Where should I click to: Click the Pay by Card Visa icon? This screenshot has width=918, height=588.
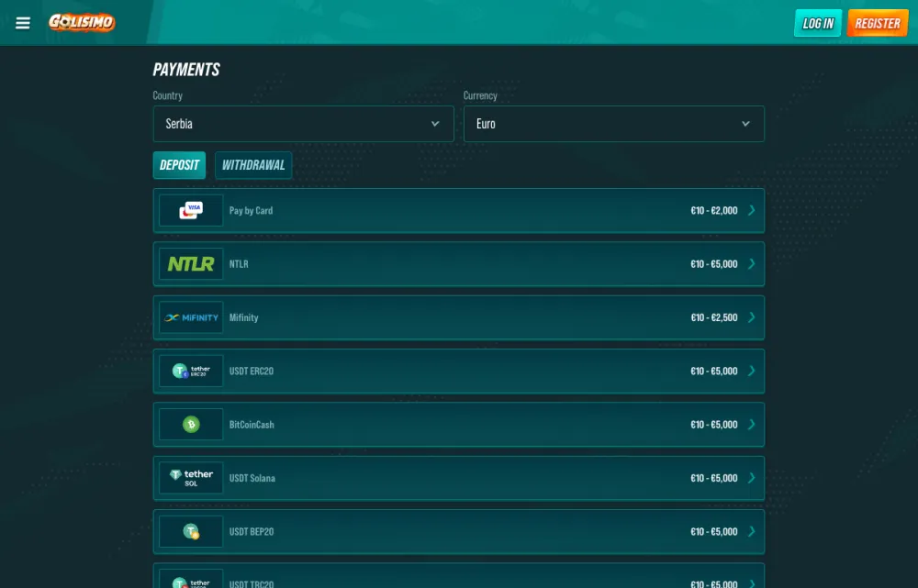(191, 210)
